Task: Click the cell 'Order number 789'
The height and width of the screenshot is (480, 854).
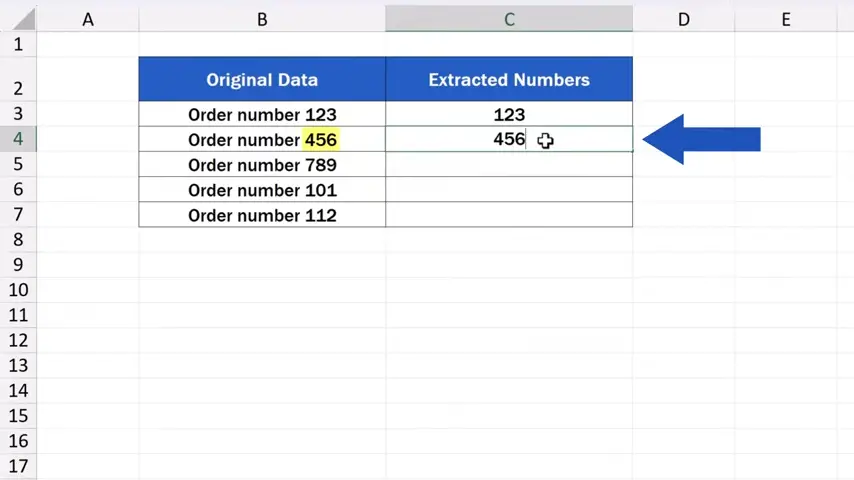Action: (x=262, y=165)
